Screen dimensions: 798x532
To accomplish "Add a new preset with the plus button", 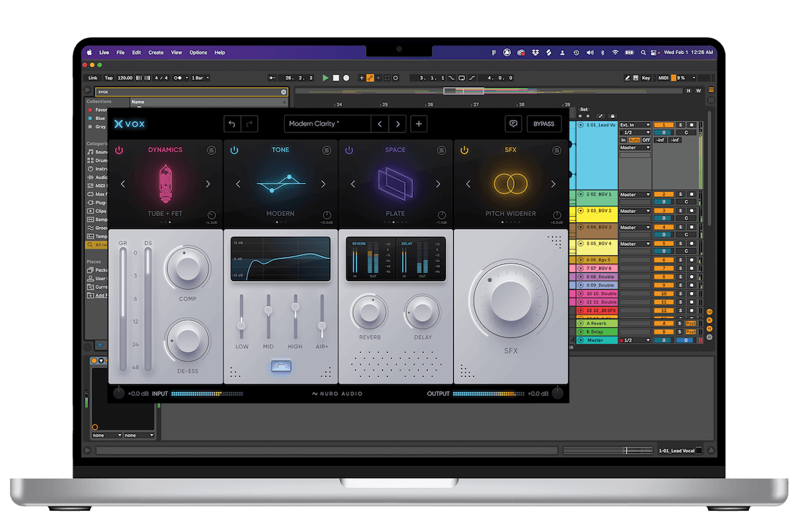I will pos(419,124).
